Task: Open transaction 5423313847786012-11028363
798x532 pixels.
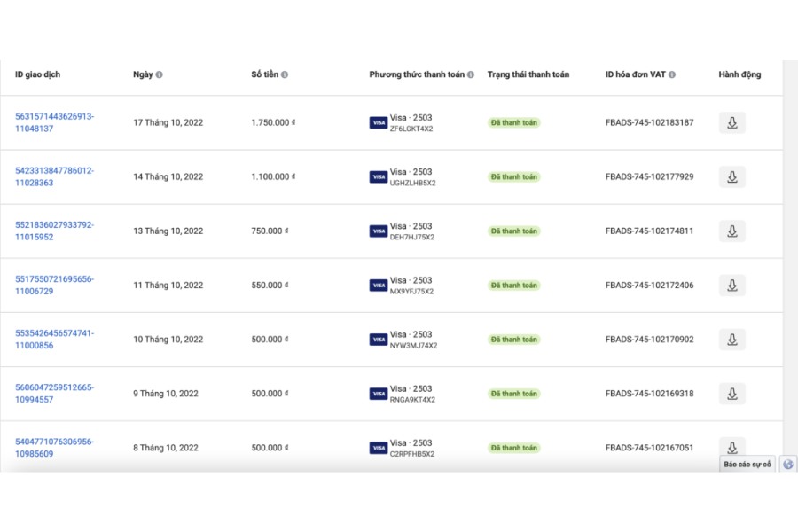Action: pyautogui.click(x=54, y=176)
